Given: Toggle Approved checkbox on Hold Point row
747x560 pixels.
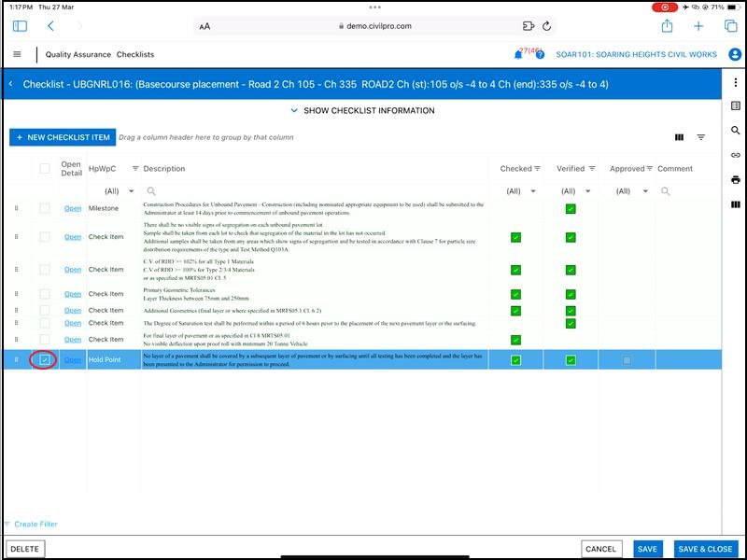Looking at the screenshot, I should click(627, 360).
